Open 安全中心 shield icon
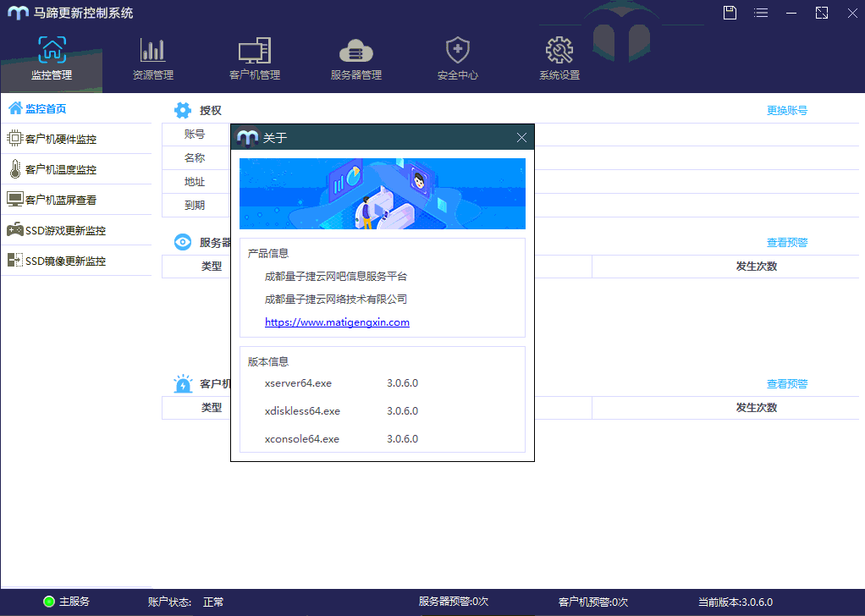Image resolution: width=865 pixels, height=616 pixels. point(457,50)
